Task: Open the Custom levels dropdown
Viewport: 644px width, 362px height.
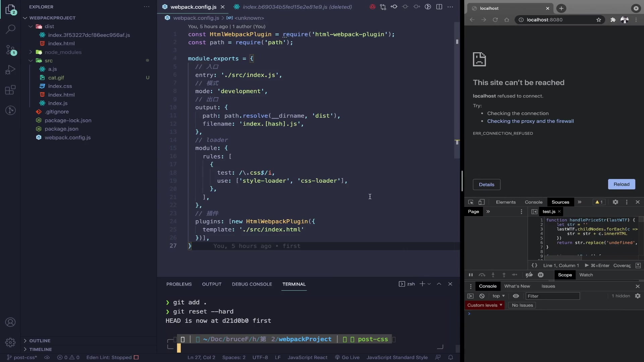Action: 484,305
